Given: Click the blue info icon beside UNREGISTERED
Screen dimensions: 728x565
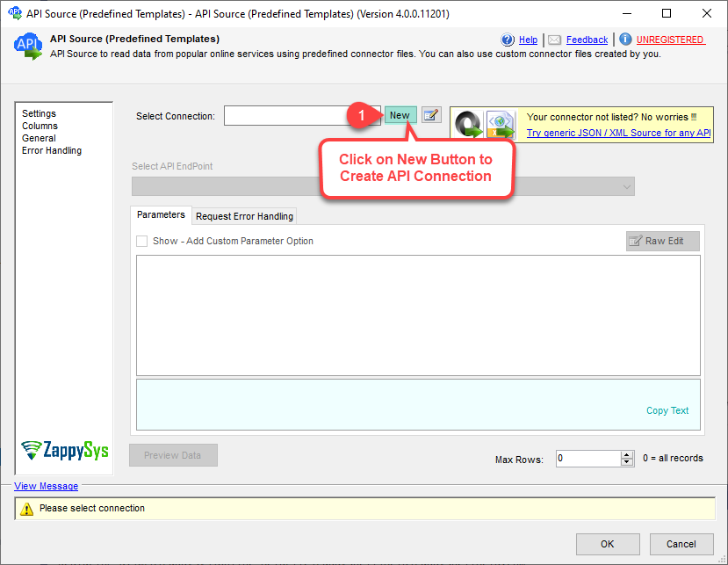Looking at the screenshot, I should [x=625, y=40].
